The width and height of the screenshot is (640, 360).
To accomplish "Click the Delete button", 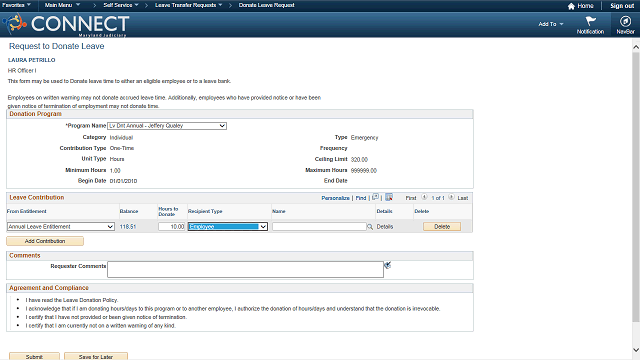I will (442, 227).
